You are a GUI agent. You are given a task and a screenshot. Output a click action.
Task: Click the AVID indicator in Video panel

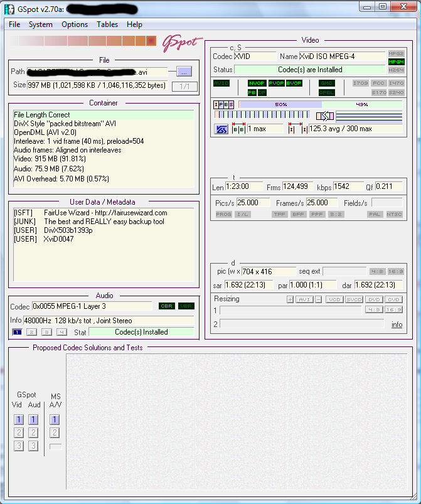tap(221, 83)
